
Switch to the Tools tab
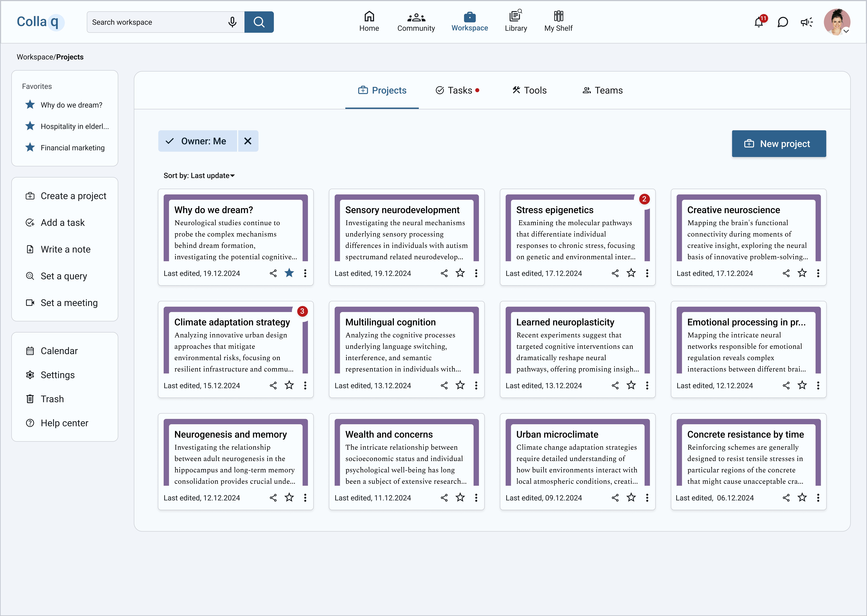click(x=529, y=90)
